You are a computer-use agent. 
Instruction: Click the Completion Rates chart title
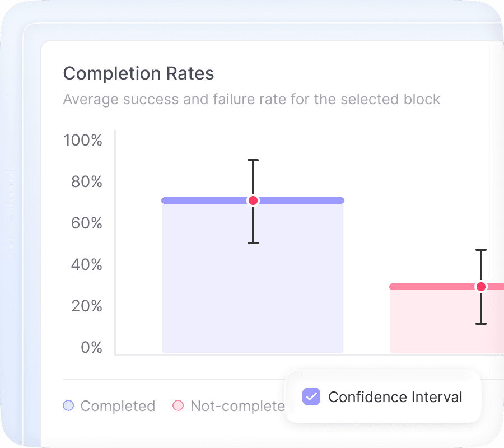[x=138, y=73]
